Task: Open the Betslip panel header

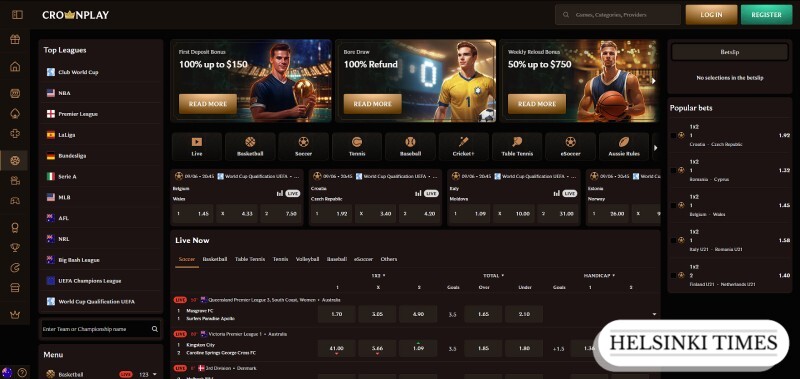Action: (730, 53)
